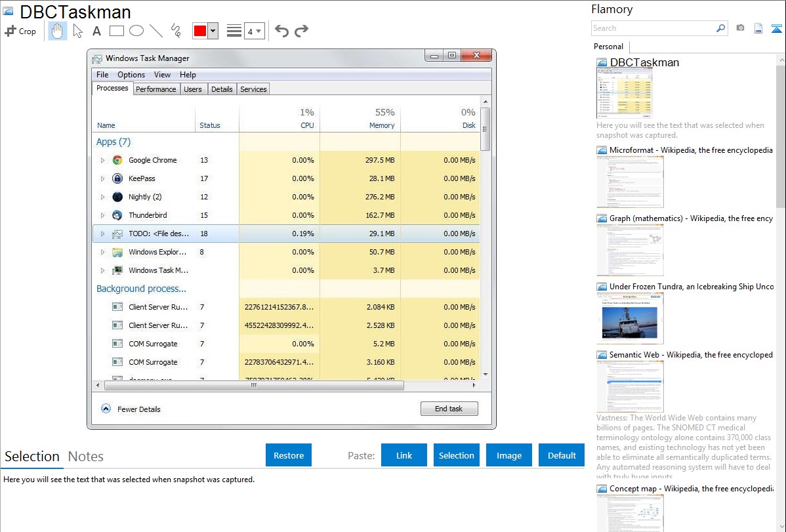Click the Task Manager horizontal scrollbar

254,386
